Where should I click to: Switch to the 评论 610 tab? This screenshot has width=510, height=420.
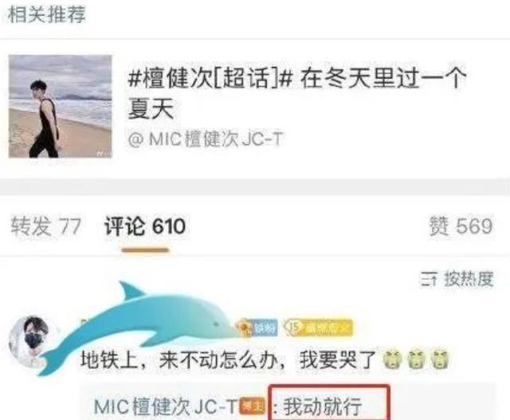145,226
